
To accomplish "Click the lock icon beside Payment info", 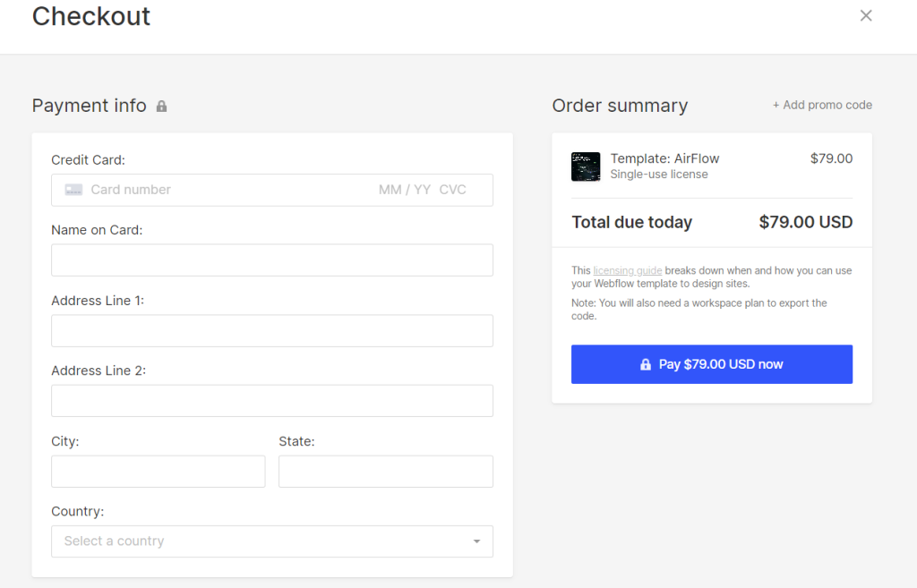I will tap(161, 106).
